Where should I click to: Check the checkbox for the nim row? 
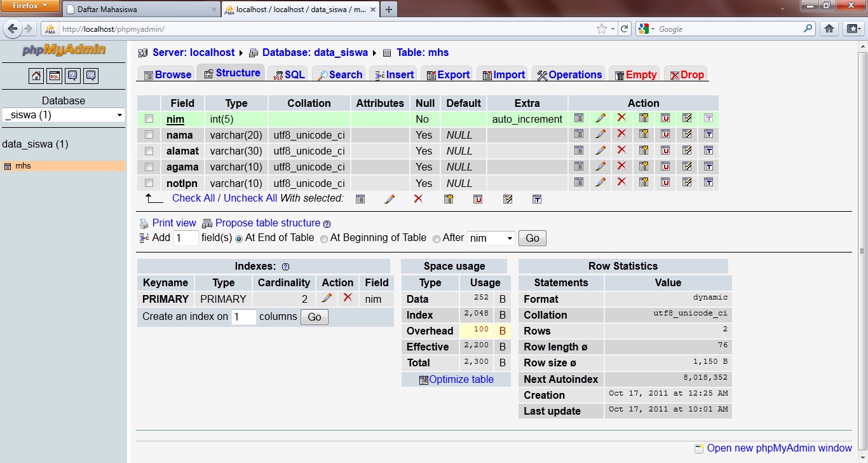[x=149, y=118]
